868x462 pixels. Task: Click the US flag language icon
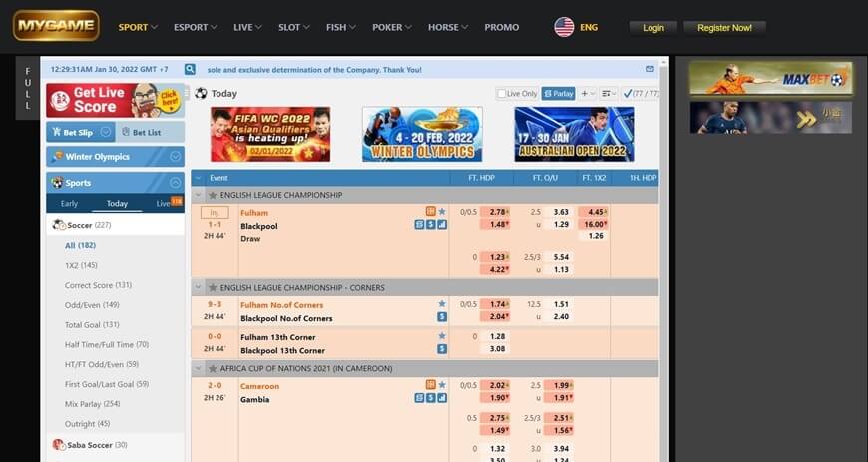point(564,27)
